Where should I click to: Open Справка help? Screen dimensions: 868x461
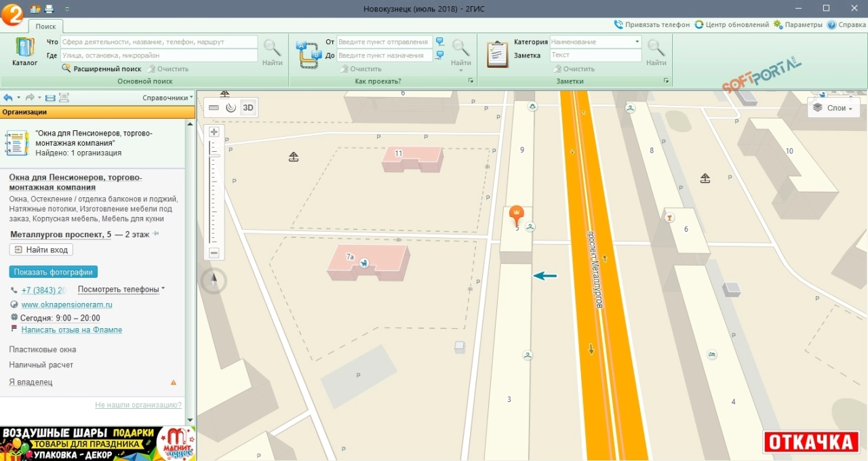[x=846, y=24]
